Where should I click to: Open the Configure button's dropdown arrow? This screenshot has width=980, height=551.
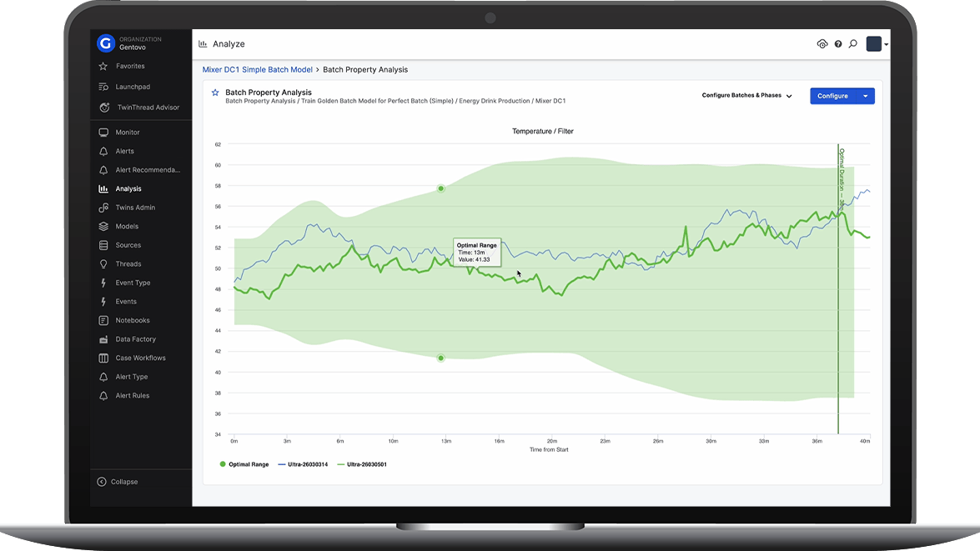(865, 96)
